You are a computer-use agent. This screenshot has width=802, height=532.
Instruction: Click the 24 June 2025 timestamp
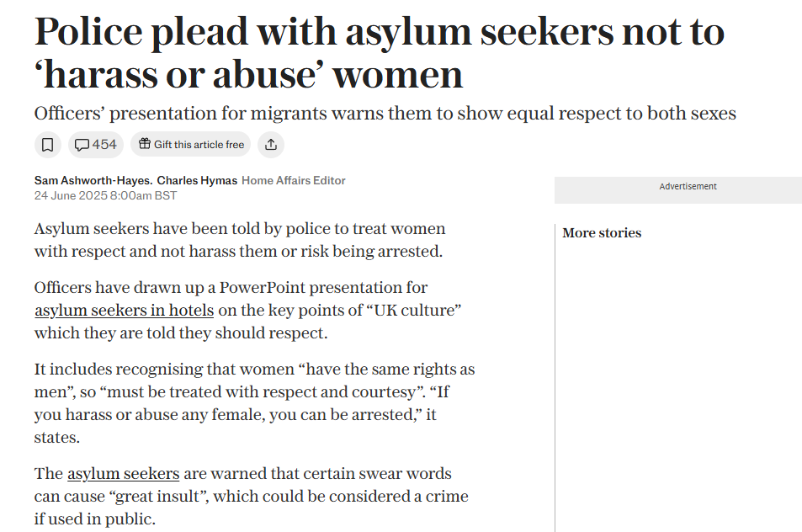(105, 196)
